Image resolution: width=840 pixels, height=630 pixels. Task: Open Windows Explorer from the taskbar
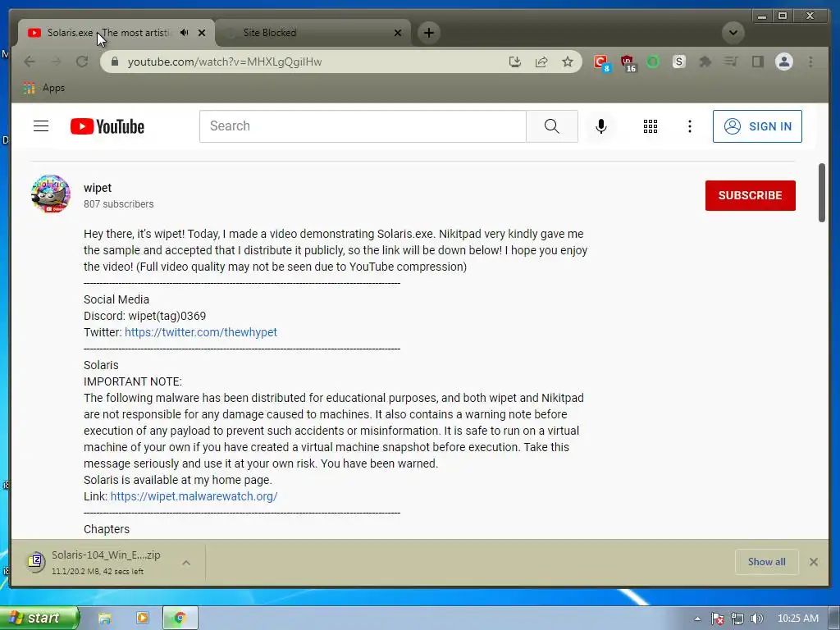[x=104, y=619]
